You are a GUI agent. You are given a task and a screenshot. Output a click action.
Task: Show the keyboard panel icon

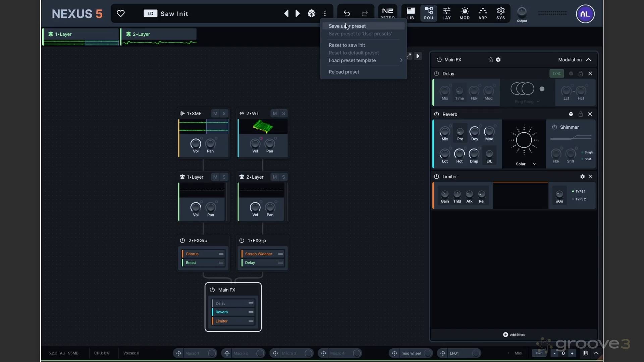point(585,353)
